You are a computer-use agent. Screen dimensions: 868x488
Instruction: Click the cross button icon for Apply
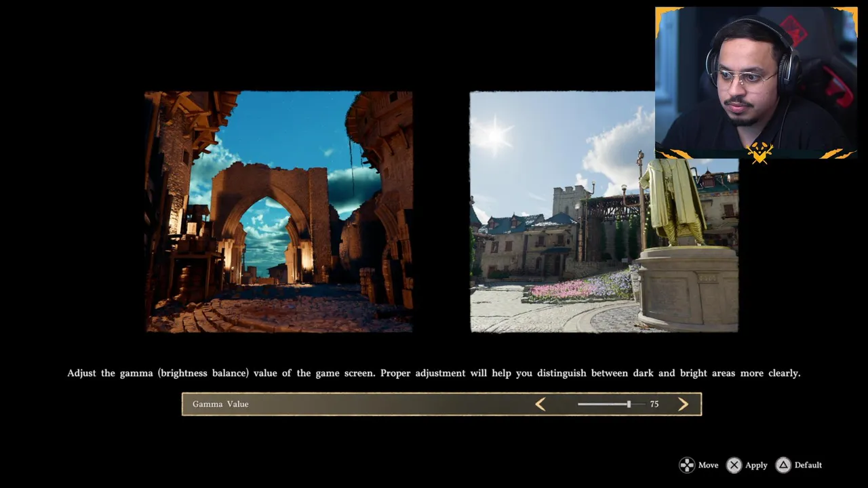[x=734, y=465]
